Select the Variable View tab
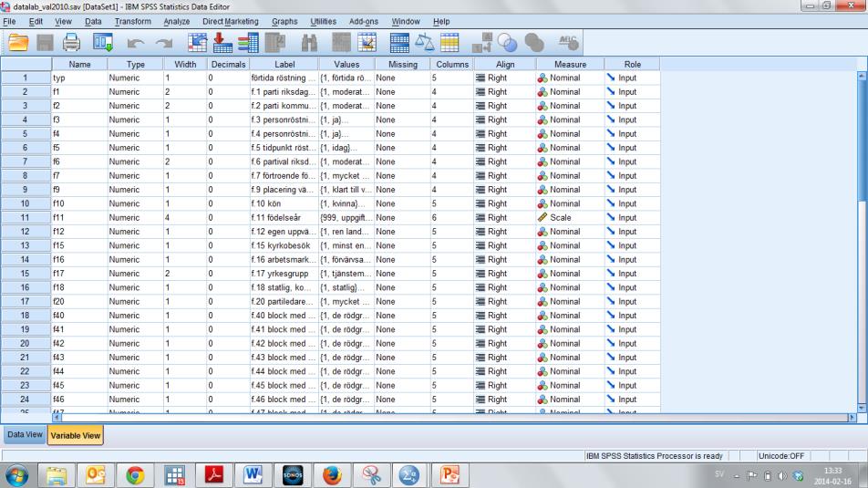 (76, 435)
